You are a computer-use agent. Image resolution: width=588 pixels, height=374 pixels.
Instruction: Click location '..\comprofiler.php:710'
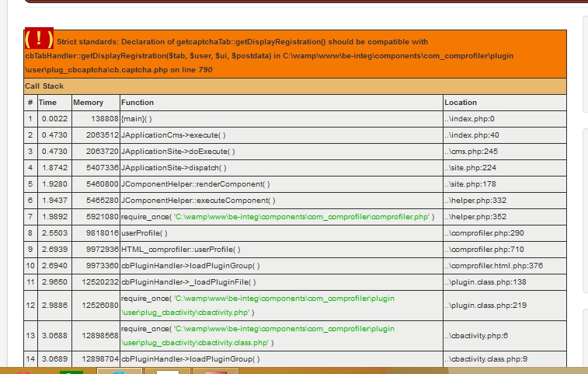(484, 250)
